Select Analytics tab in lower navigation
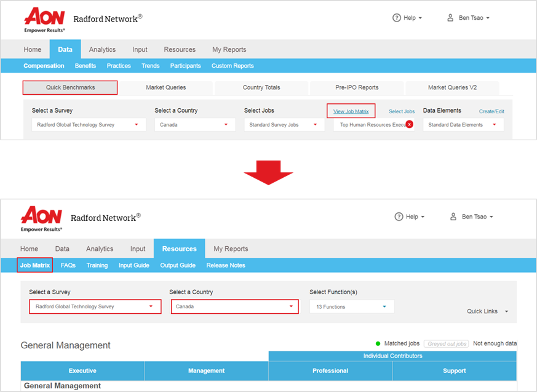The width and height of the screenshot is (537, 392). coord(100,249)
